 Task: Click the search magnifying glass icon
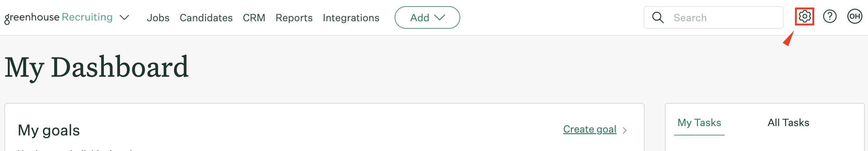658,17
